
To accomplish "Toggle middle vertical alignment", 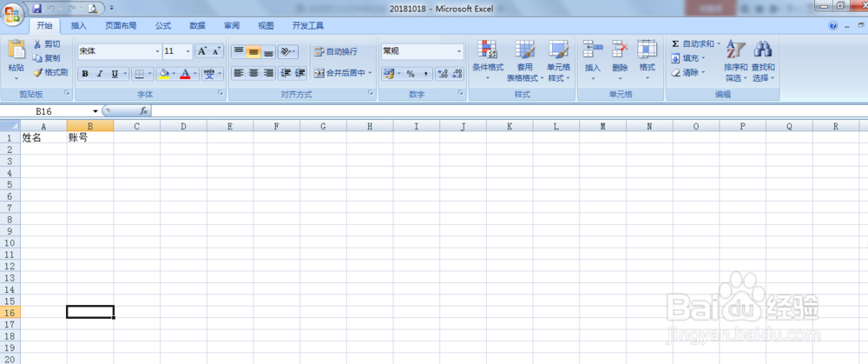I will [253, 51].
